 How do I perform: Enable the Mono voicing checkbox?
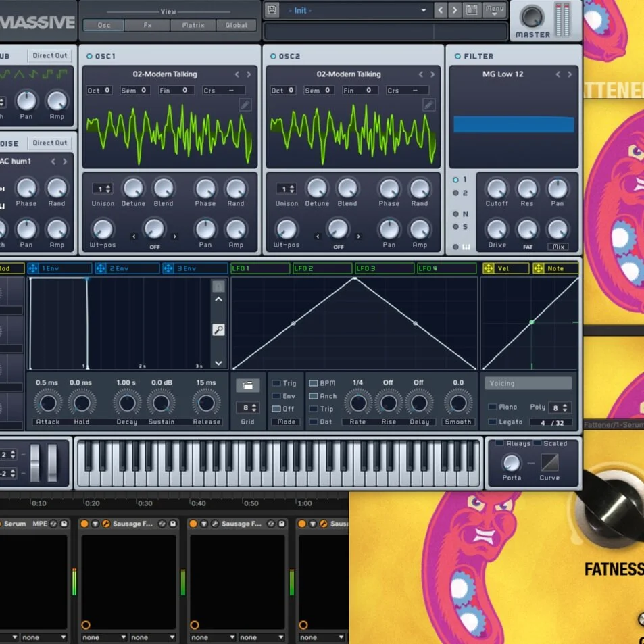493,407
